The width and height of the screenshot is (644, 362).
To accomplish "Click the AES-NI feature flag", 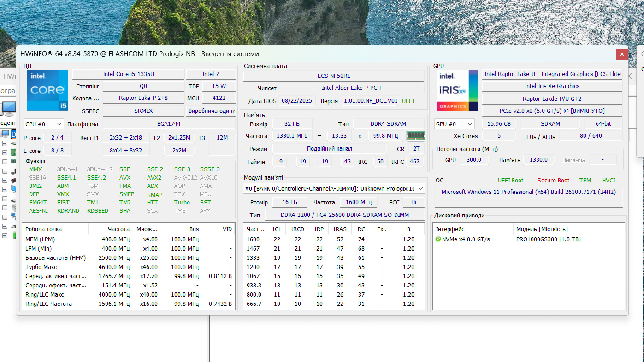I will tap(38, 210).
